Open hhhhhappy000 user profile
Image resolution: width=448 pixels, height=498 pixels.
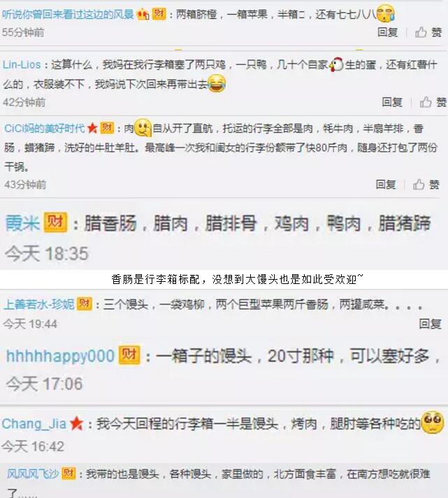click(x=60, y=356)
